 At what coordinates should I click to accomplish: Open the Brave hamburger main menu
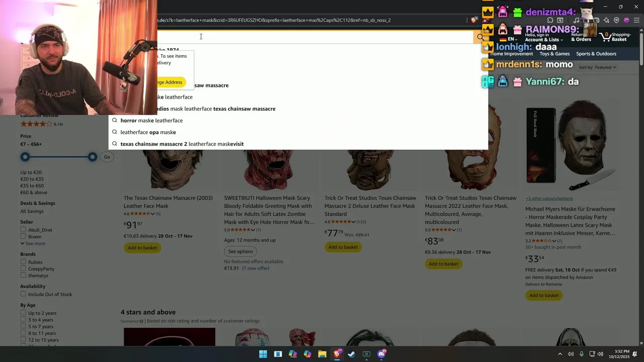(x=636, y=20)
